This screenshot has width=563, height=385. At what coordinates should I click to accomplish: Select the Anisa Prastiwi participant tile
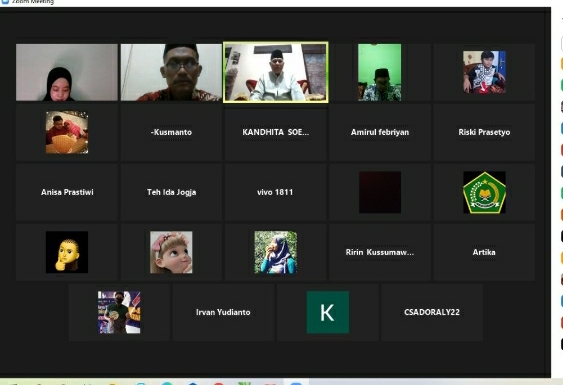[67, 192]
